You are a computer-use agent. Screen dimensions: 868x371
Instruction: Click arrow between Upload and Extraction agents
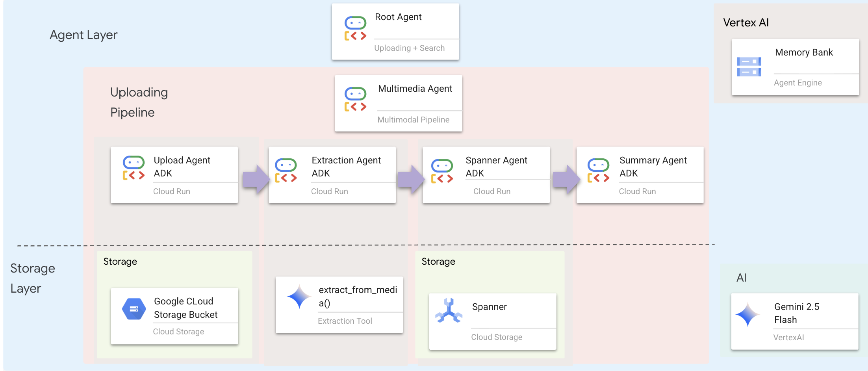pos(255,179)
